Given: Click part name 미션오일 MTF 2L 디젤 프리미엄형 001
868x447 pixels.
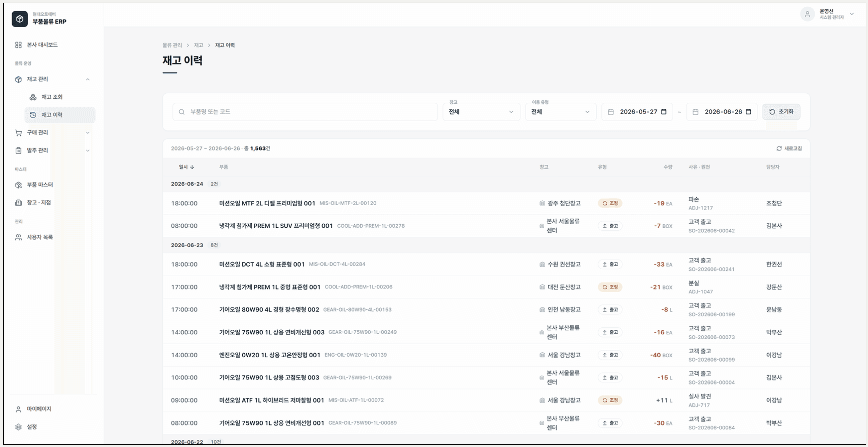Looking at the screenshot, I should 267,203.
